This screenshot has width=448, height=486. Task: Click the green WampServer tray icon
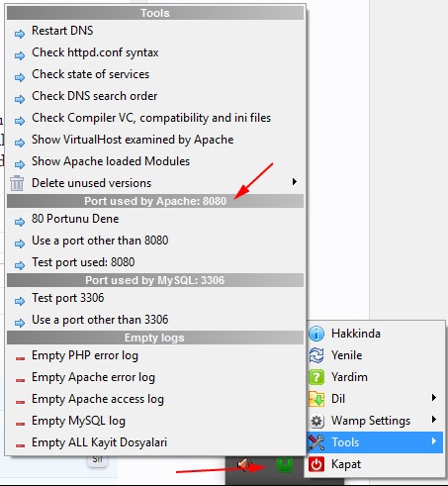(285, 465)
